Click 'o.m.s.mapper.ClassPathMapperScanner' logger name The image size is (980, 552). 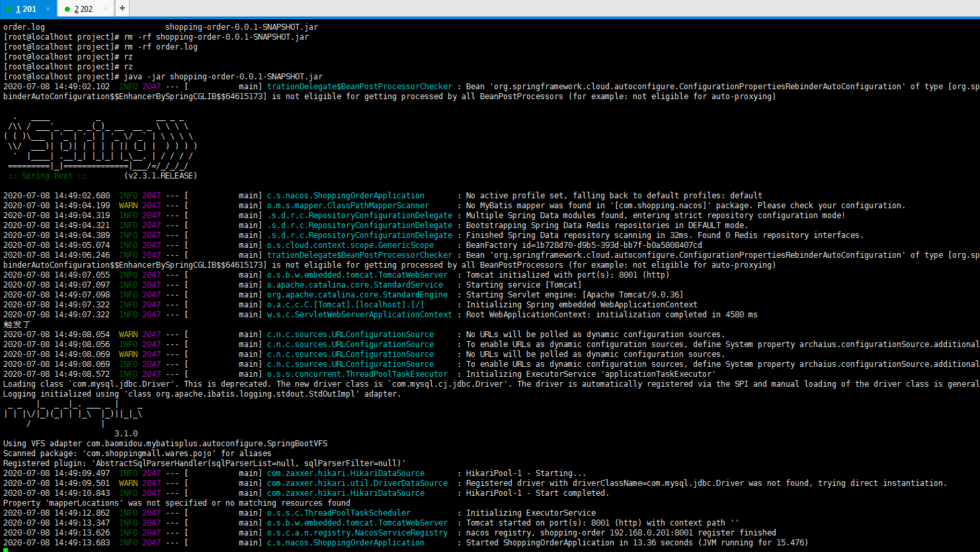pos(348,206)
